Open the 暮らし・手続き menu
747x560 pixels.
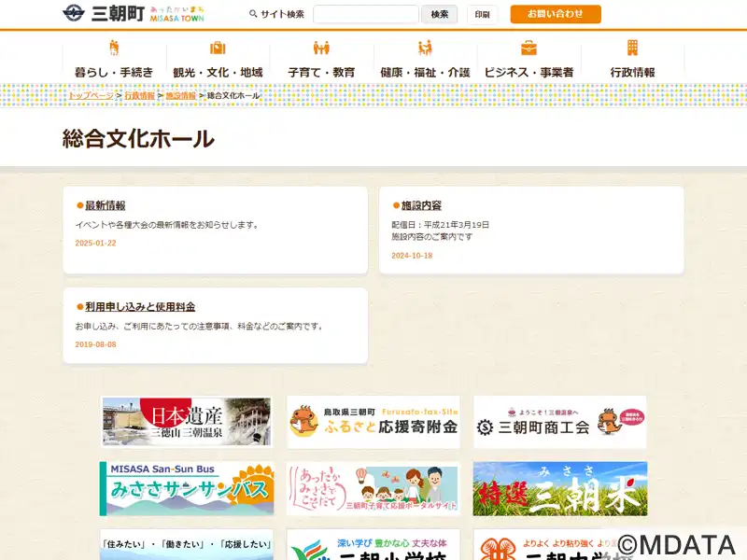tap(114, 73)
